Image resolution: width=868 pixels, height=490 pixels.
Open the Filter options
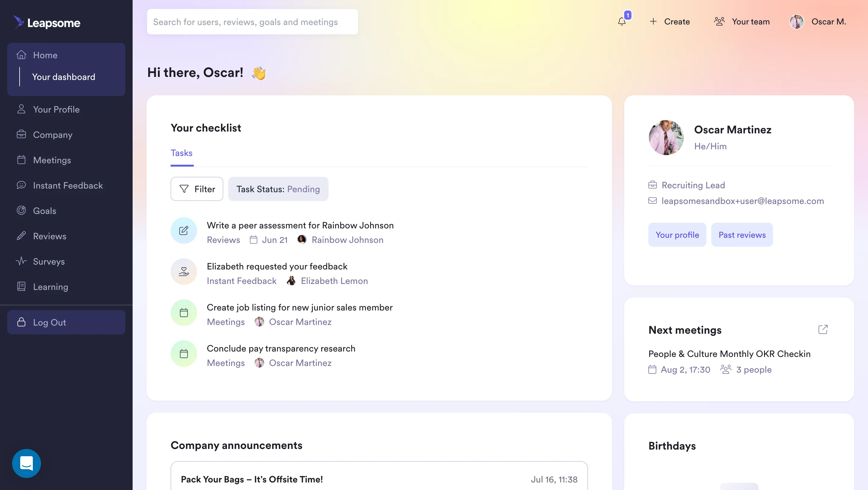tap(197, 189)
